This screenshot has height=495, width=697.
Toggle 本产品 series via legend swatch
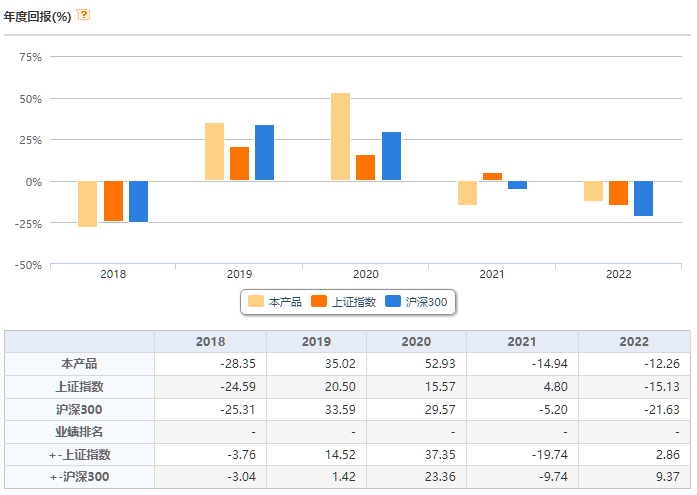pyautogui.click(x=256, y=302)
